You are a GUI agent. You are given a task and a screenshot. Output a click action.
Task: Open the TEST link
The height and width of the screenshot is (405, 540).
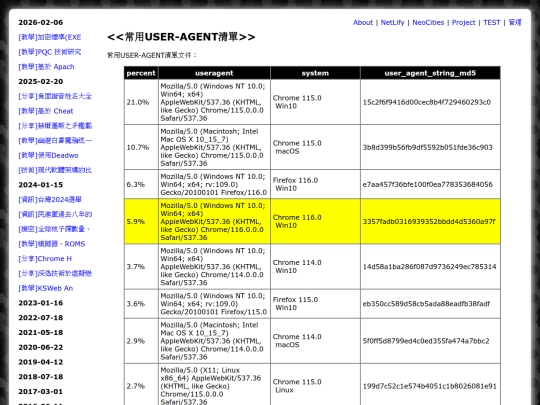[x=491, y=22]
